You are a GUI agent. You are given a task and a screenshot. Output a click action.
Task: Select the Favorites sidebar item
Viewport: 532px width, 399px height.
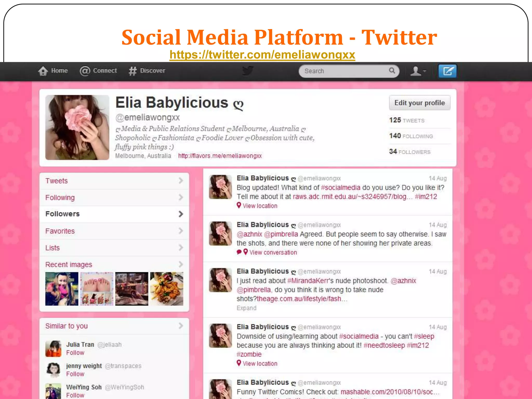click(114, 231)
